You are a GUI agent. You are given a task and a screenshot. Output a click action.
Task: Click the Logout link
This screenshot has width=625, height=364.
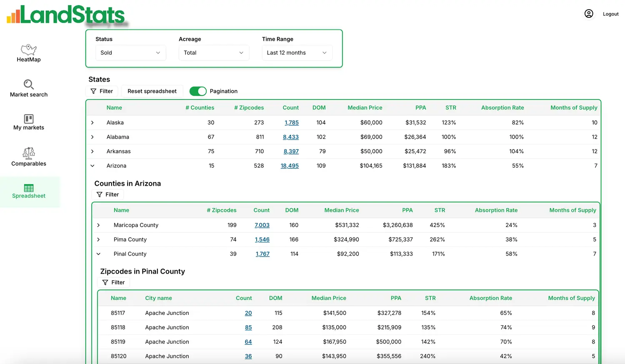tap(610, 14)
